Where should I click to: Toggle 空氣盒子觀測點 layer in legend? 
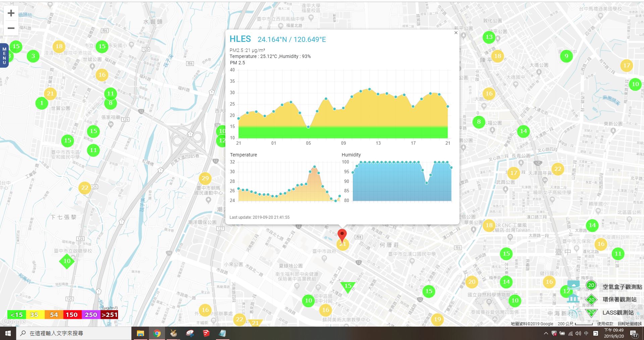point(614,286)
